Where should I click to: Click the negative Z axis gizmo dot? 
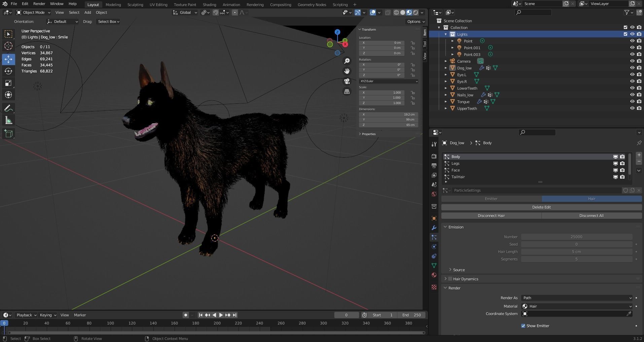point(337,53)
